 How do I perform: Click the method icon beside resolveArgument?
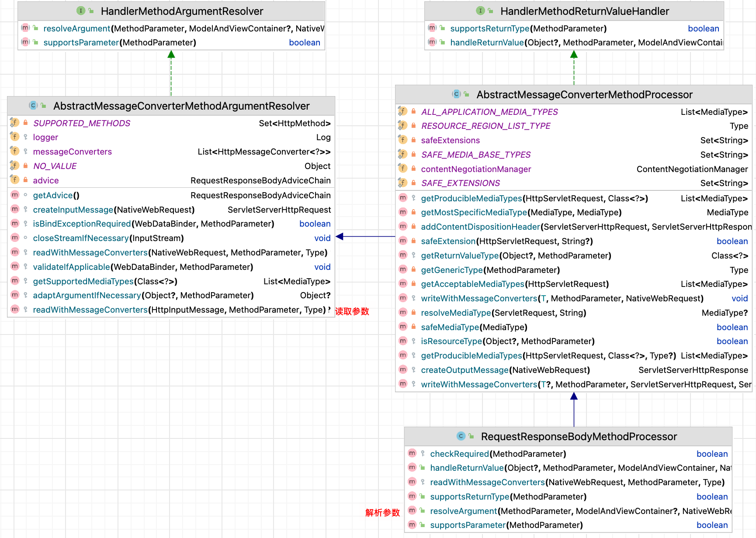[25, 28]
